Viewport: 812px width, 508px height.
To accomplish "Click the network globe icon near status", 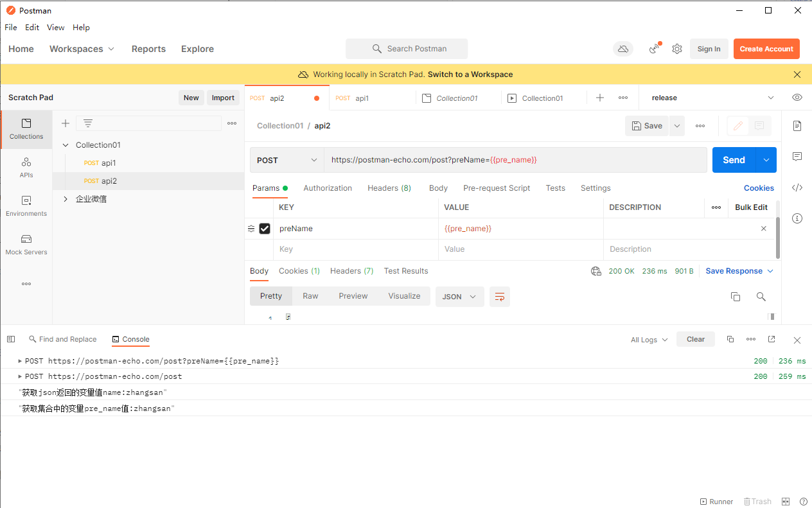I will 596,271.
